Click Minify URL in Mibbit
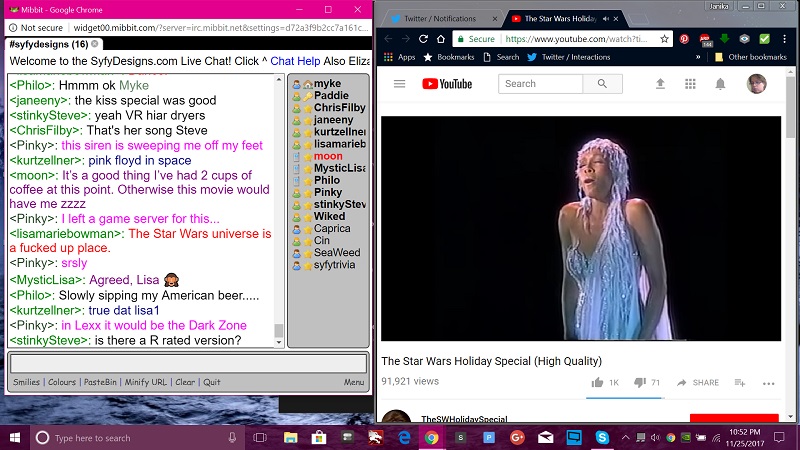The image size is (800, 450). (145, 382)
